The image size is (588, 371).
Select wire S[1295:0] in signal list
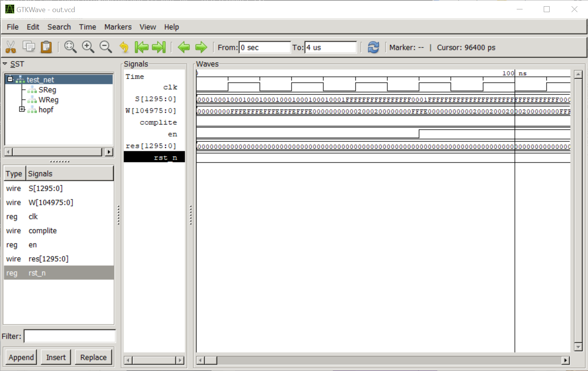pyautogui.click(x=59, y=188)
